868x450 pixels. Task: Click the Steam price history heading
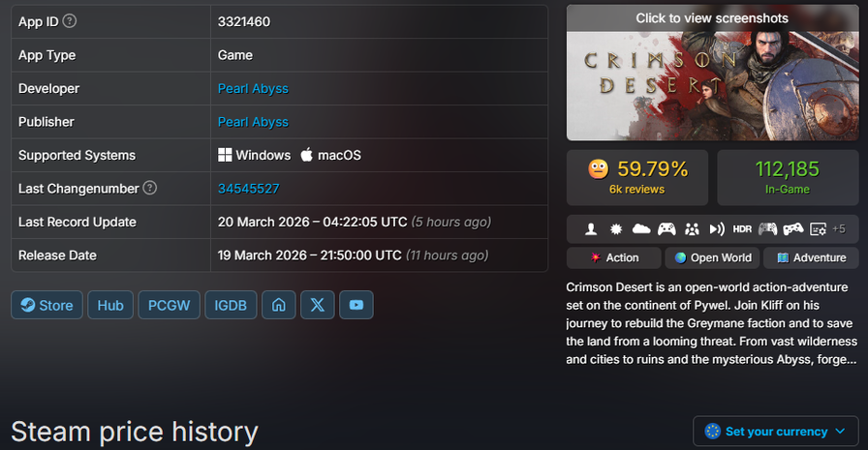135,432
